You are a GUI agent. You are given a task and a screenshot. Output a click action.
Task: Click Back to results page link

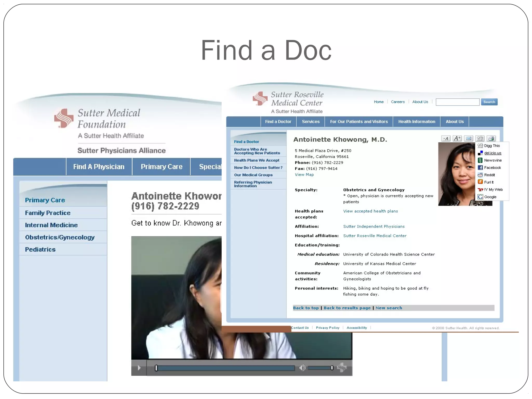(x=347, y=308)
